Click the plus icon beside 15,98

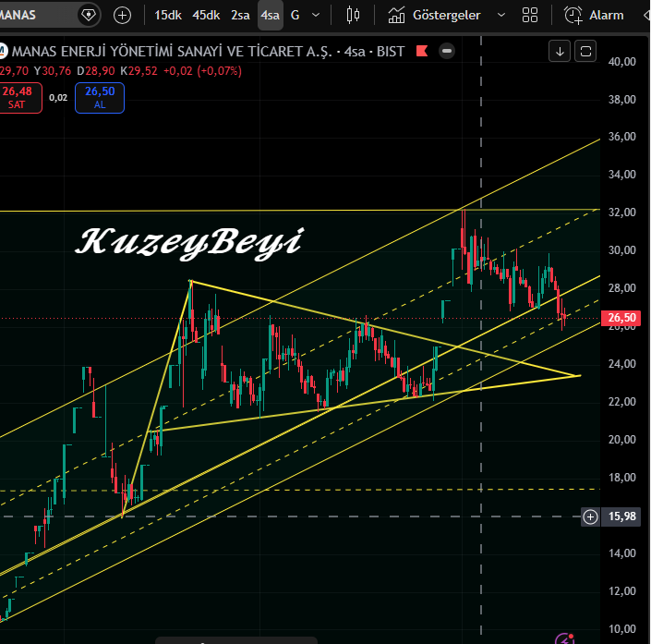pos(590,516)
